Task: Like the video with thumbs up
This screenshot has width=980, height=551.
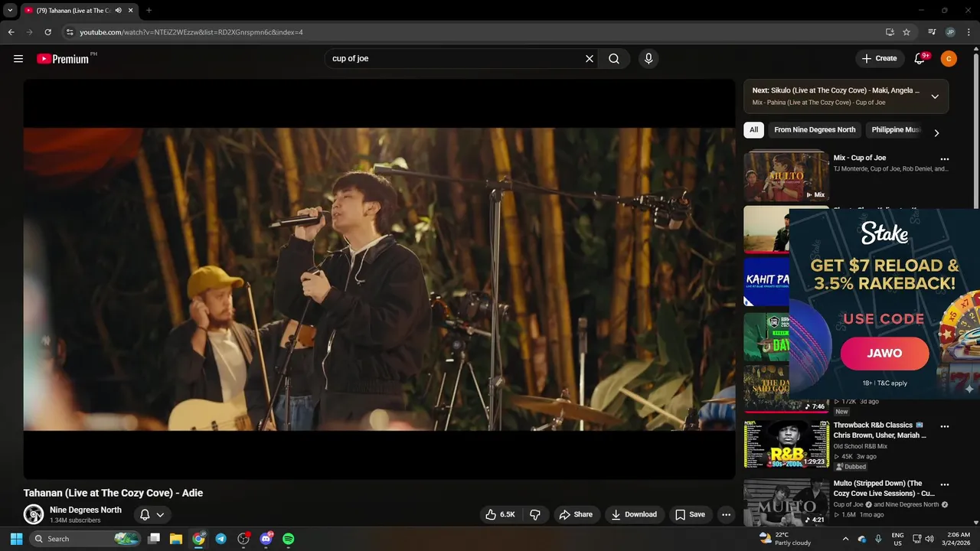Action: [x=500, y=514]
